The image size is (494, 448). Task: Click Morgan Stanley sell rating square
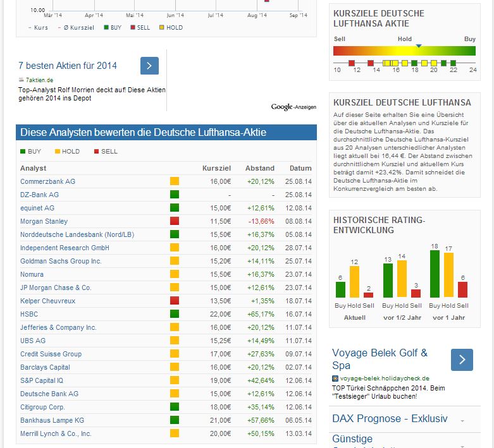(x=174, y=221)
